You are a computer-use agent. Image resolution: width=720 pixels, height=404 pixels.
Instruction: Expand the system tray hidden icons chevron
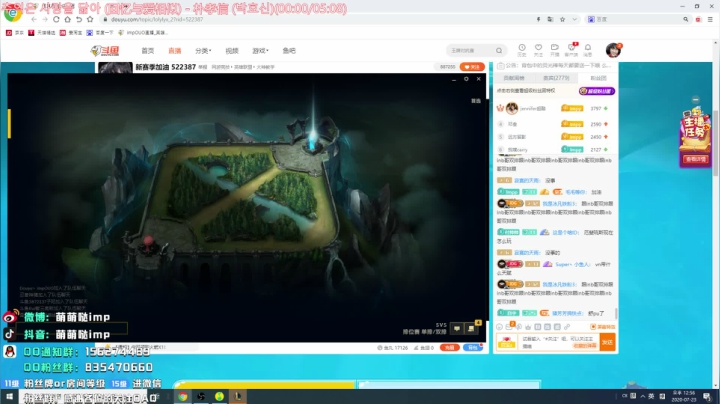point(642,396)
